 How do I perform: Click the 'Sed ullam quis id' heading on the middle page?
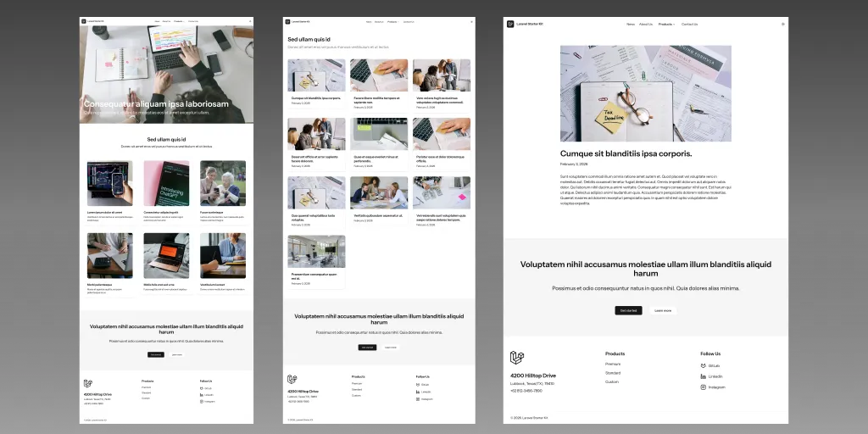coord(309,39)
